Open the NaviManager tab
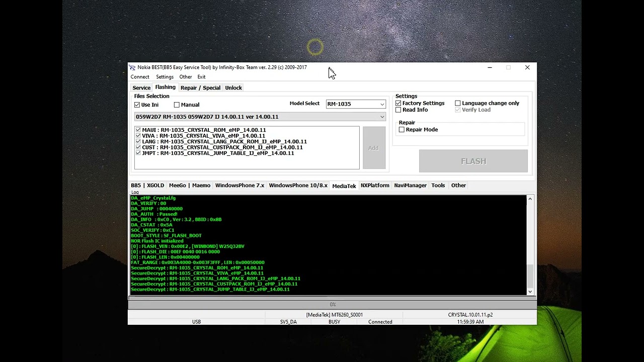This screenshot has height=362, width=644. [411, 186]
